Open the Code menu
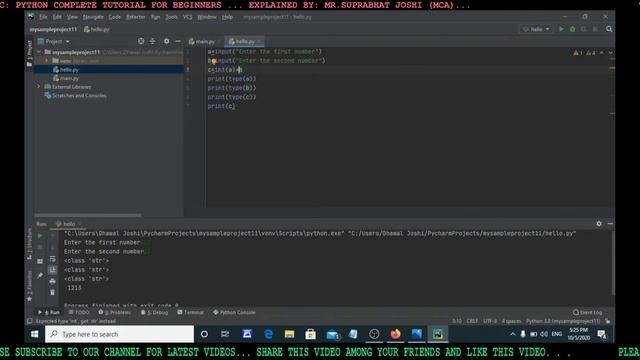Viewport: 640px width, 360px height. (115, 17)
